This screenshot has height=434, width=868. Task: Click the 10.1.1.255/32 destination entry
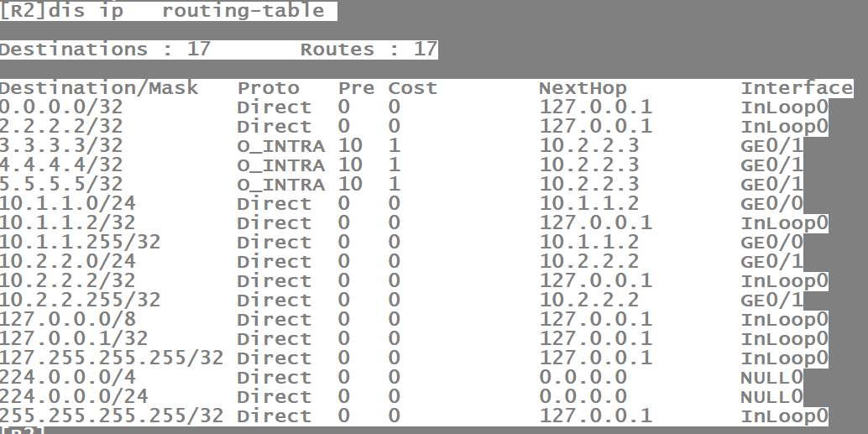[x=80, y=243]
